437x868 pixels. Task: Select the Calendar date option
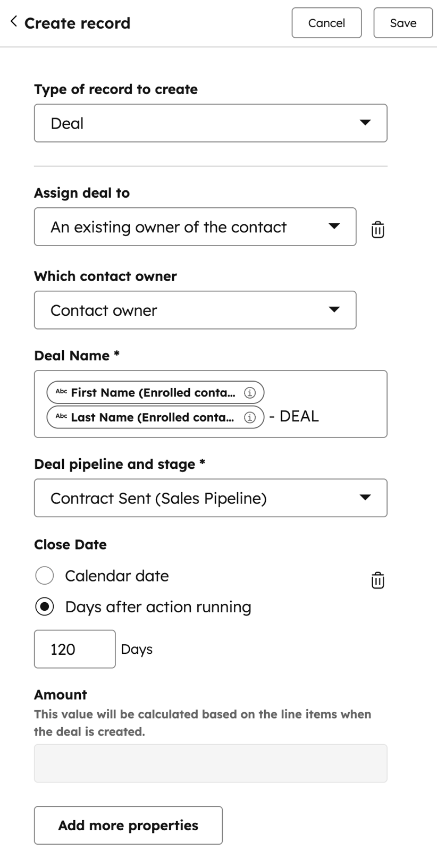(x=45, y=575)
